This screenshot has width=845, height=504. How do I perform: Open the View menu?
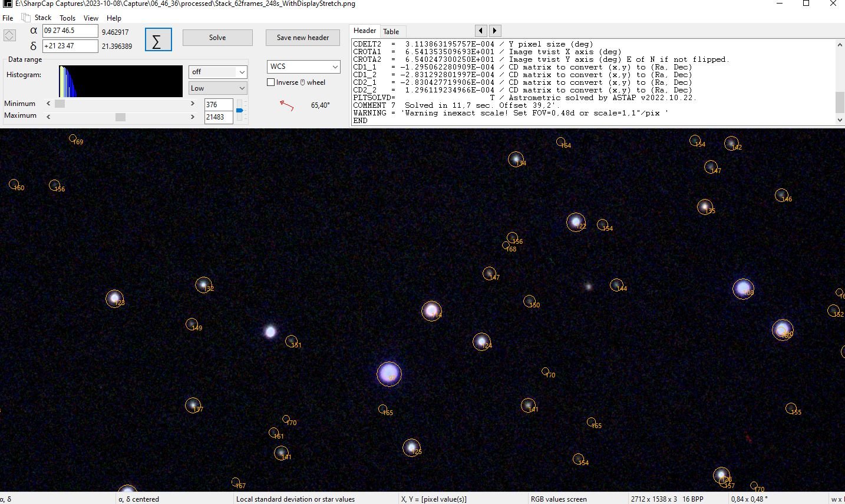pyautogui.click(x=91, y=18)
